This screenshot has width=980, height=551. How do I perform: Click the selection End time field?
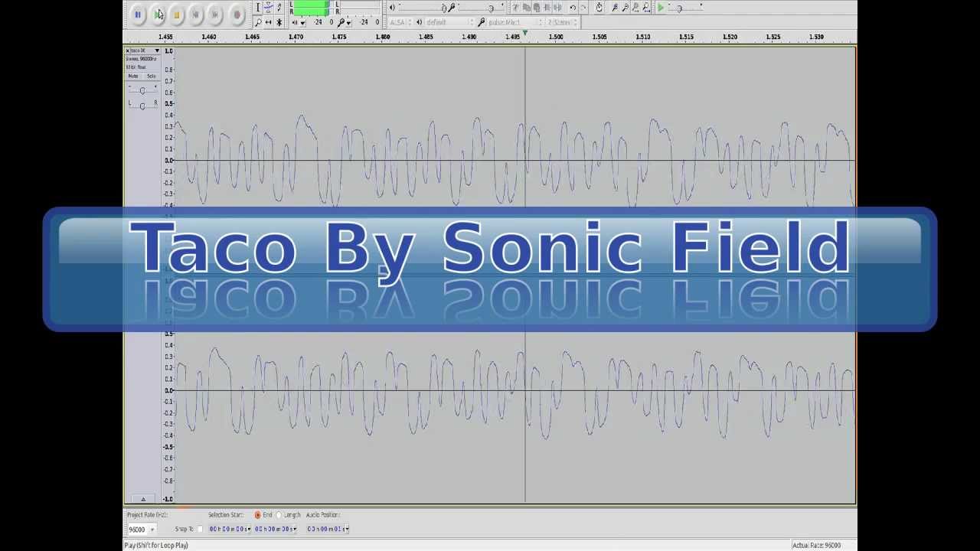[275, 529]
